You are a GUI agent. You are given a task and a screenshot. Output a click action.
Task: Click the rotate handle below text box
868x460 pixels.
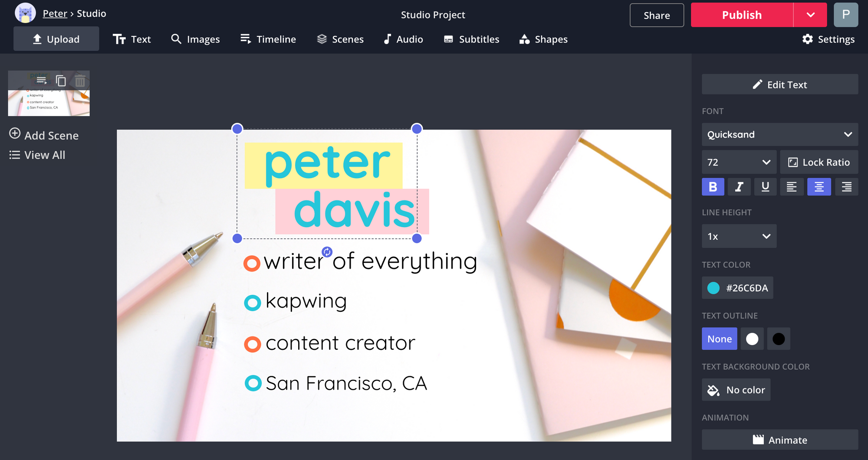click(x=327, y=251)
